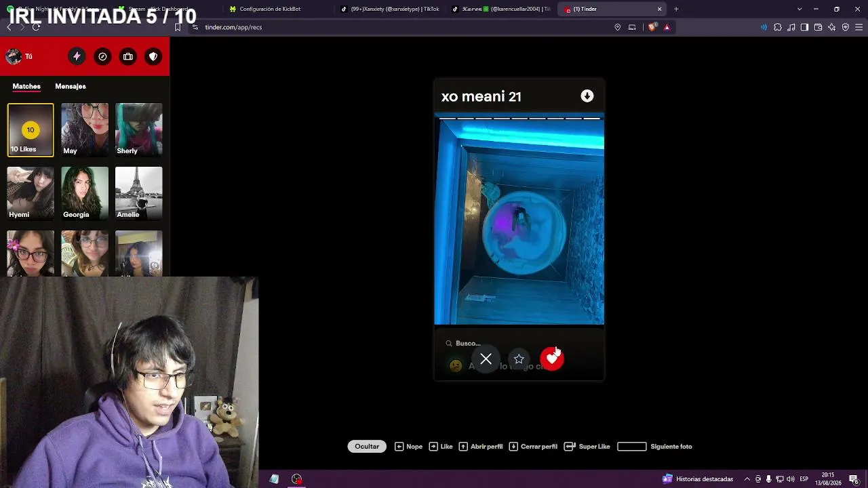Hit the X Nope button on card

486,359
